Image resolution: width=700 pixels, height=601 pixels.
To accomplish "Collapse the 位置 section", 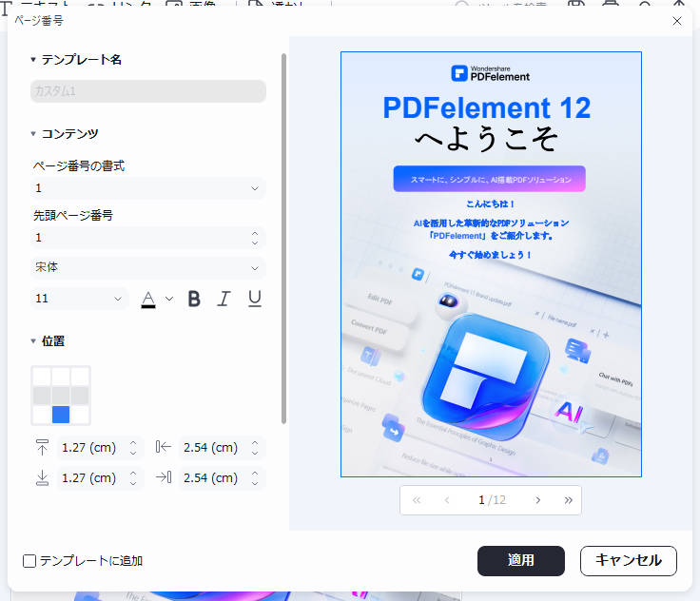I will [x=33, y=341].
